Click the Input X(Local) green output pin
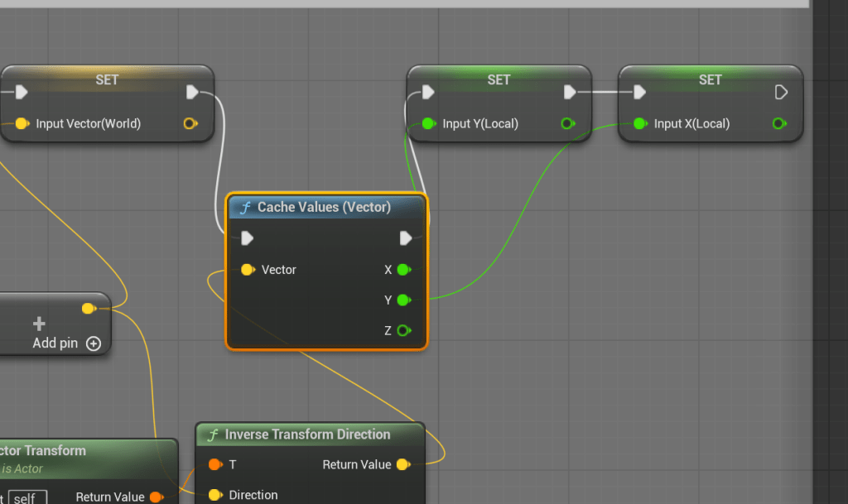848x504 pixels. (x=778, y=123)
